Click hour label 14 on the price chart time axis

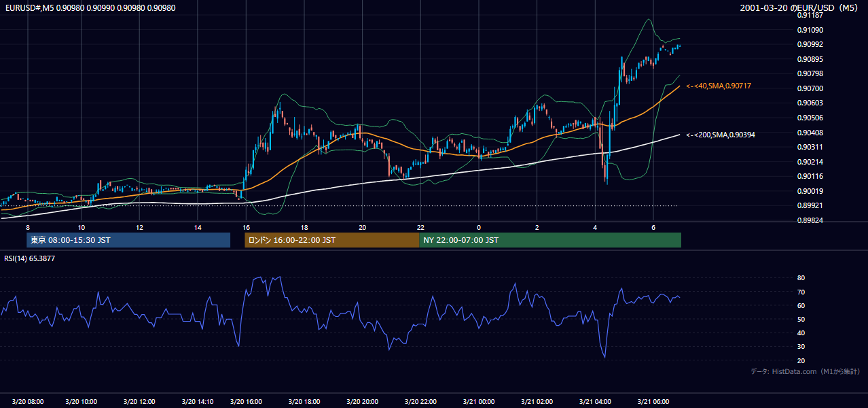tap(198, 227)
